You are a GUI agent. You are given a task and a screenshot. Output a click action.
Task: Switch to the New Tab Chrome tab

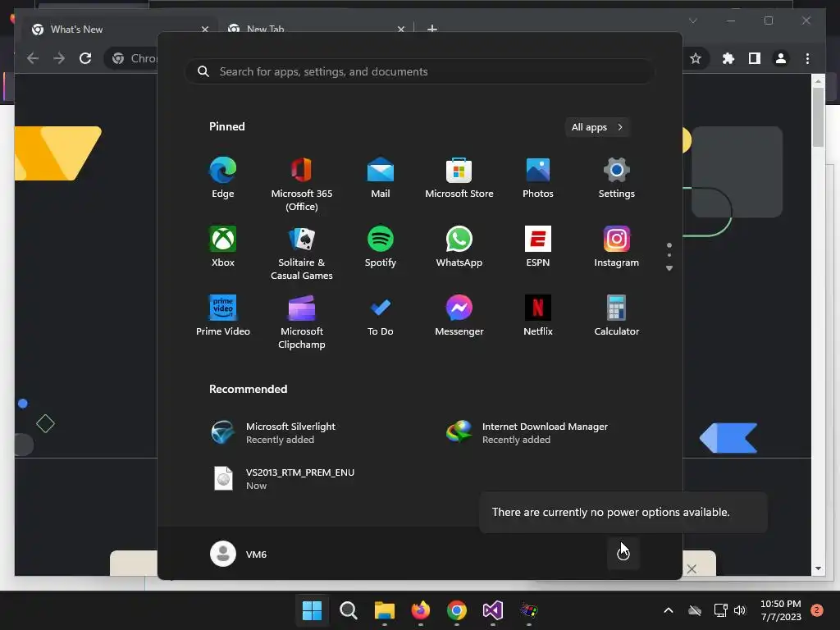point(316,29)
